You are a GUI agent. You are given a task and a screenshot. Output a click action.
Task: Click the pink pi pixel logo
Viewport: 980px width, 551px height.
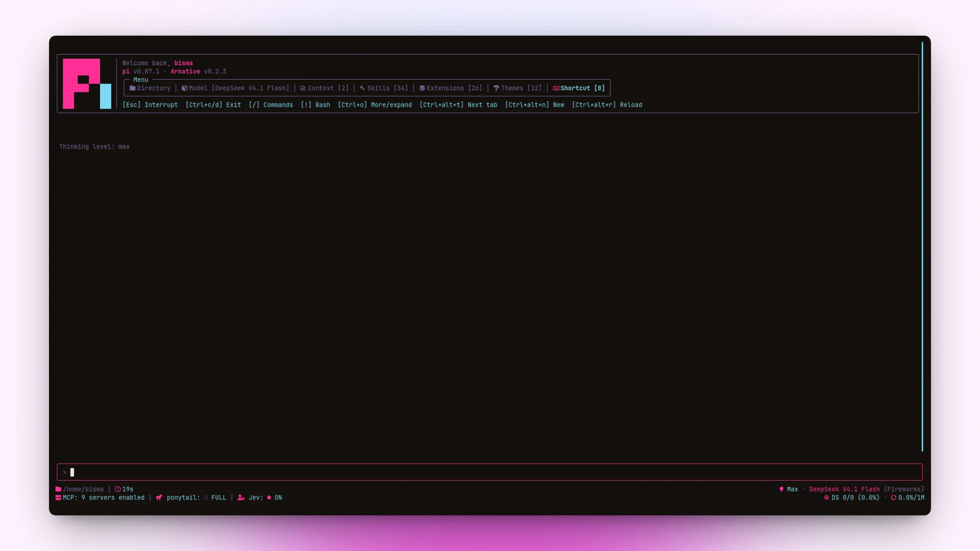(87, 84)
